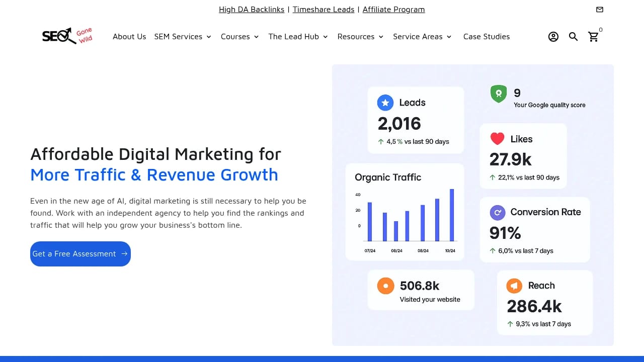Click the orange Reach megaphone icon
The image size is (644, 362).
[x=514, y=286]
